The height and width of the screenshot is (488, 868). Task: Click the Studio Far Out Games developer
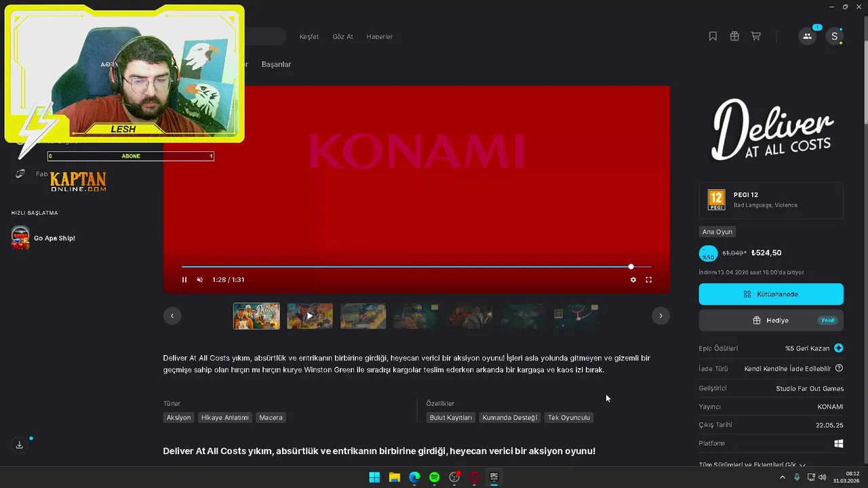pos(810,389)
